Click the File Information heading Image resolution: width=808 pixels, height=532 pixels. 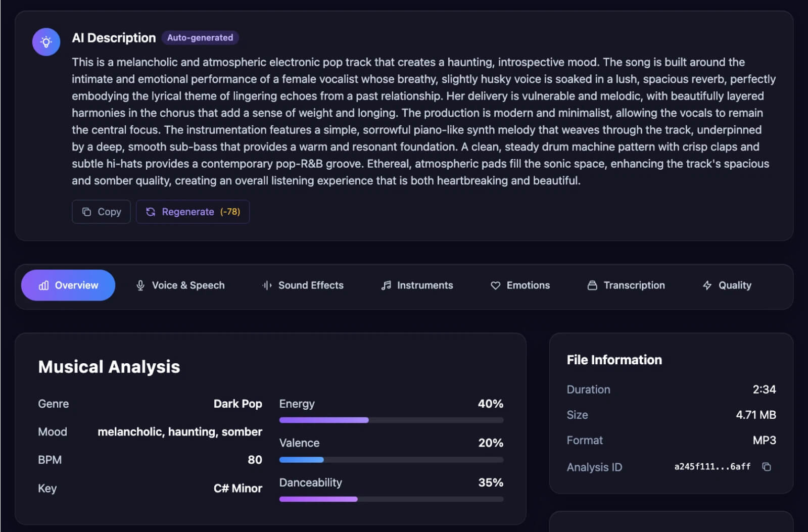(614, 360)
